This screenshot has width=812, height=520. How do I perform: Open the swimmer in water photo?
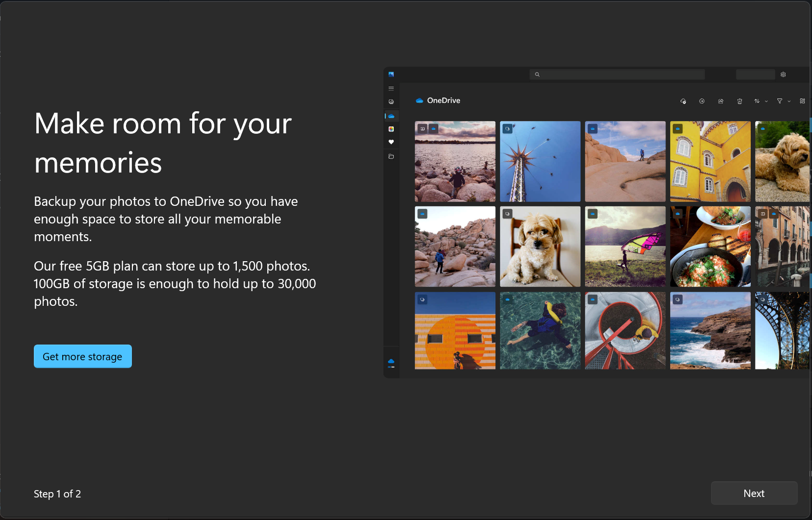coord(540,331)
